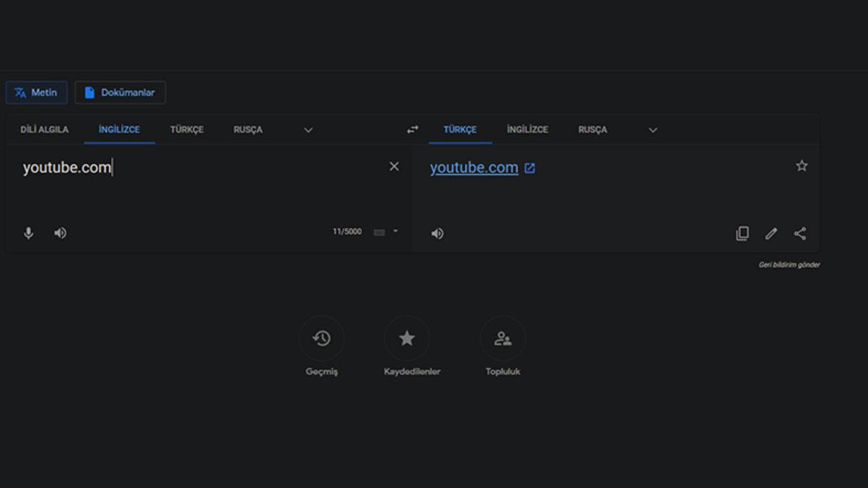The width and height of the screenshot is (868, 488).
Task: Open Kaydedilenler saved translations
Action: (407, 338)
